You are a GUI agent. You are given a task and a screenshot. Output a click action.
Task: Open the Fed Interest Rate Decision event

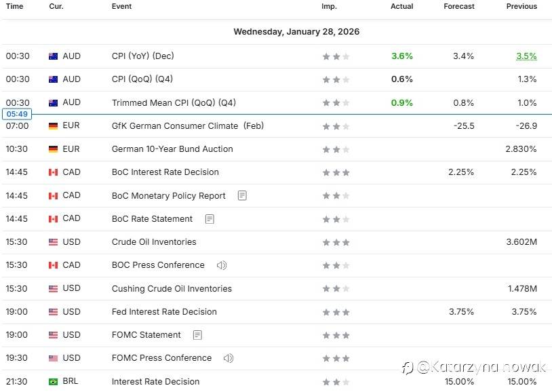point(164,312)
